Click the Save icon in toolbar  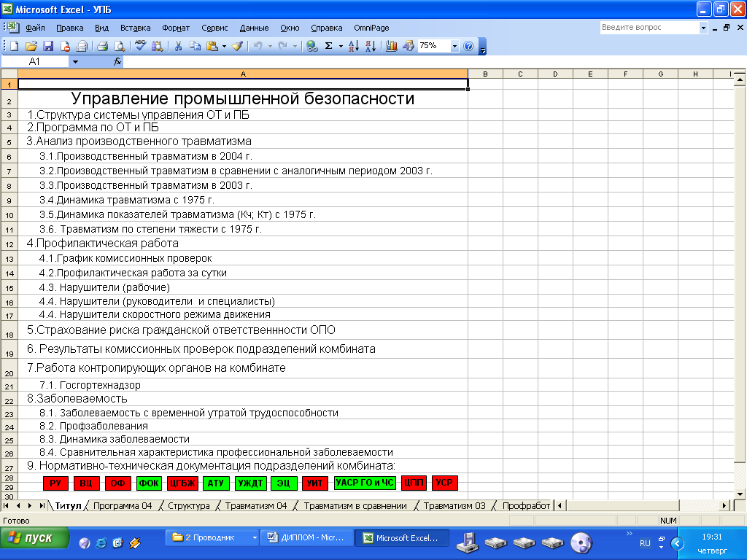[x=48, y=46]
